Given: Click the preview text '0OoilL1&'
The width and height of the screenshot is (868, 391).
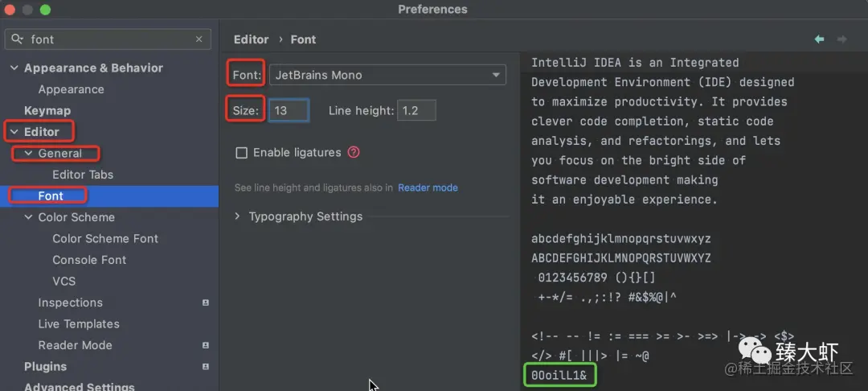Looking at the screenshot, I should (559, 376).
